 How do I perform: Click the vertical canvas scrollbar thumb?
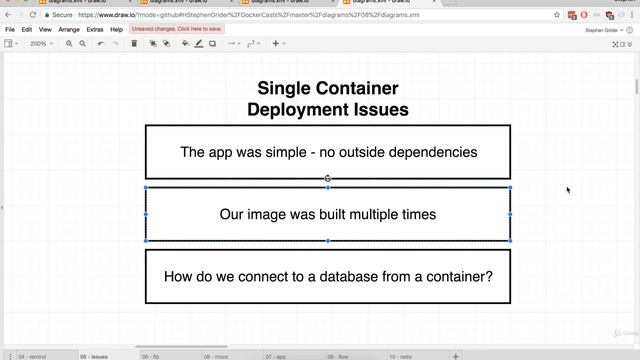click(637, 87)
